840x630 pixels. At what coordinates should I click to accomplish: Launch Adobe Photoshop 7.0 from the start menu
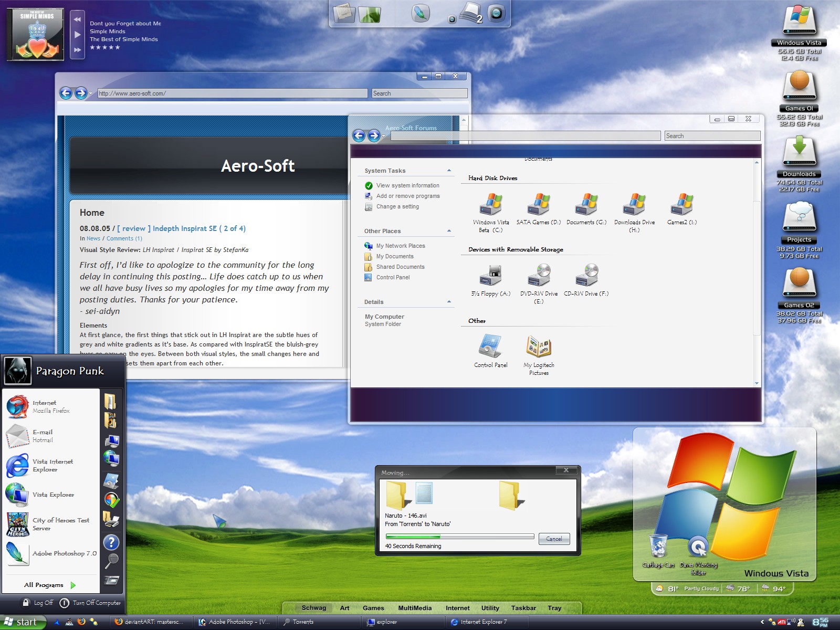point(51,553)
